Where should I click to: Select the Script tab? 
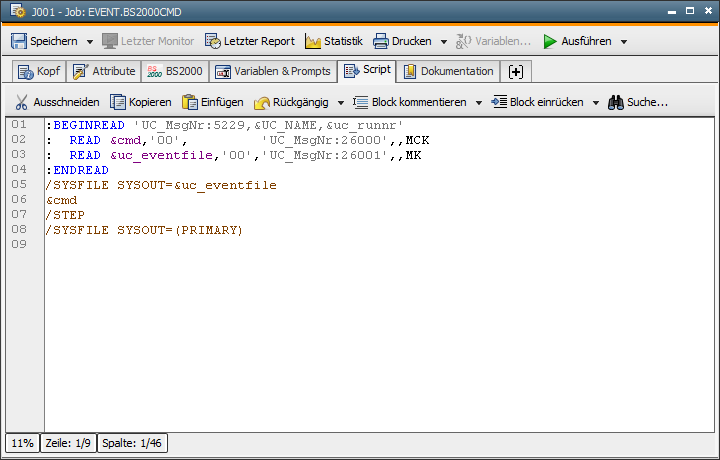click(367, 70)
